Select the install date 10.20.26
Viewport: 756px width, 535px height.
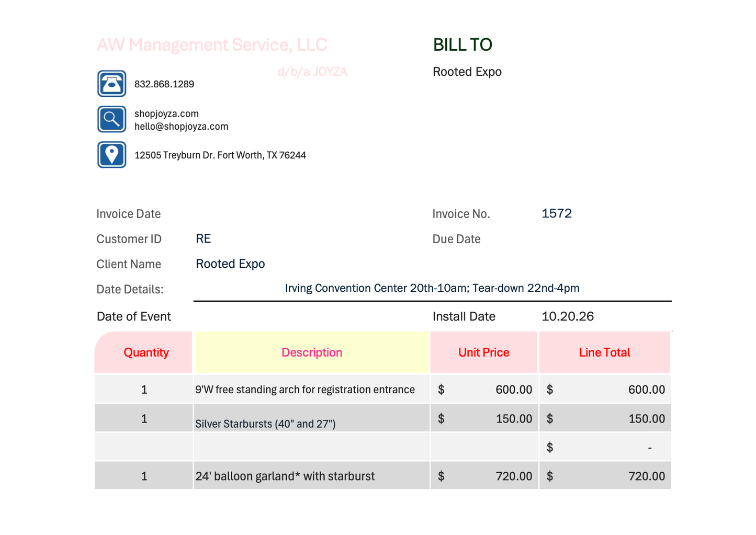(x=568, y=316)
